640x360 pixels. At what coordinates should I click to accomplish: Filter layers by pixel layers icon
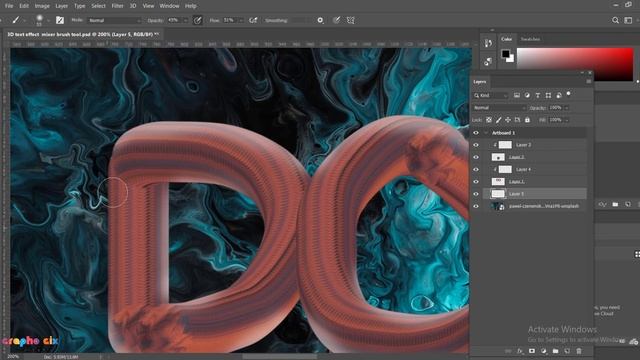tap(517, 95)
